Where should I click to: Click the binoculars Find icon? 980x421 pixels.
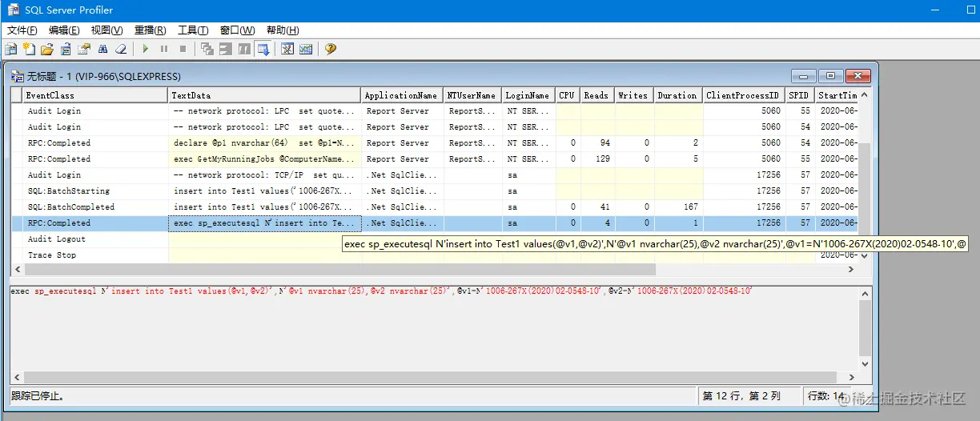pos(102,49)
